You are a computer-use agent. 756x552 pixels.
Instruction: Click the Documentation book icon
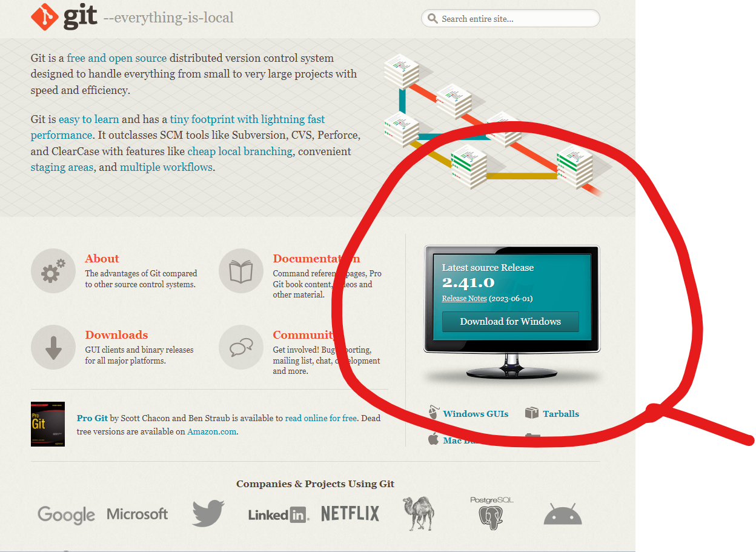click(x=241, y=271)
